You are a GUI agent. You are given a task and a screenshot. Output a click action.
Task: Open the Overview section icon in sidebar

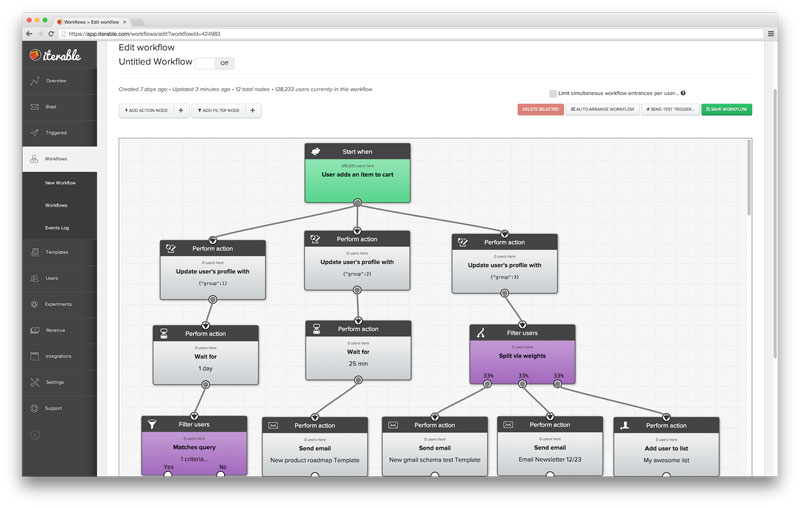tap(35, 80)
